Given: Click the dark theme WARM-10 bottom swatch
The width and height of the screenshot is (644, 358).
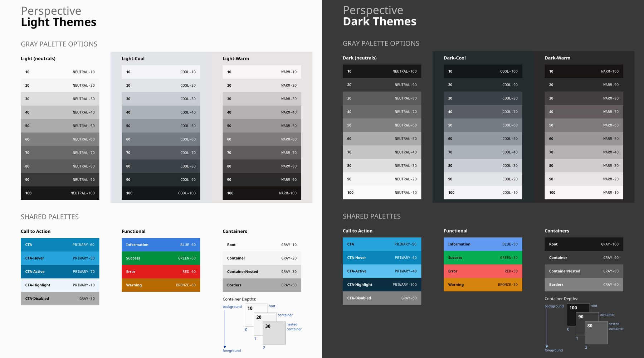Looking at the screenshot, I should click(584, 193).
